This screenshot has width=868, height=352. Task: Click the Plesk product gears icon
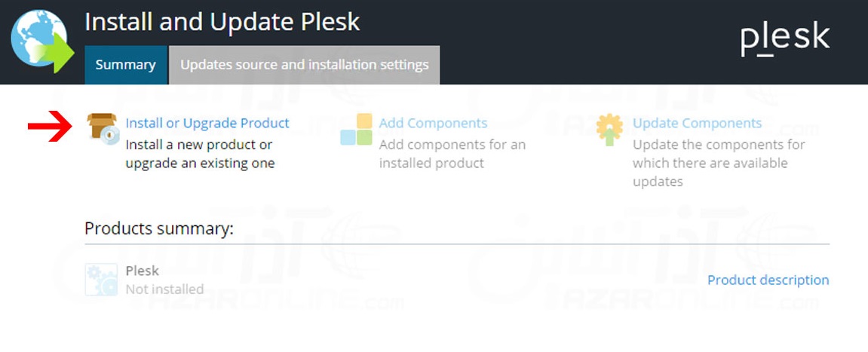click(x=101, y=280)
